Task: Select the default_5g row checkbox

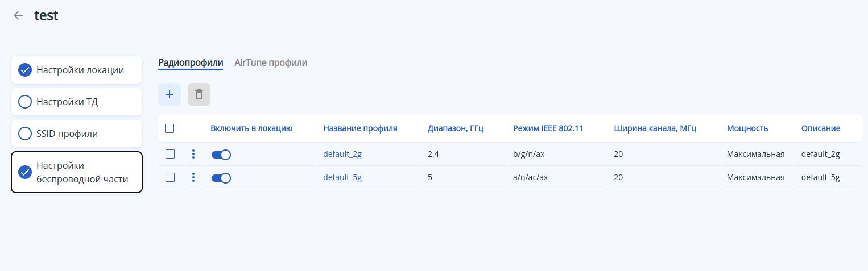Action: (x=170, y=177)
